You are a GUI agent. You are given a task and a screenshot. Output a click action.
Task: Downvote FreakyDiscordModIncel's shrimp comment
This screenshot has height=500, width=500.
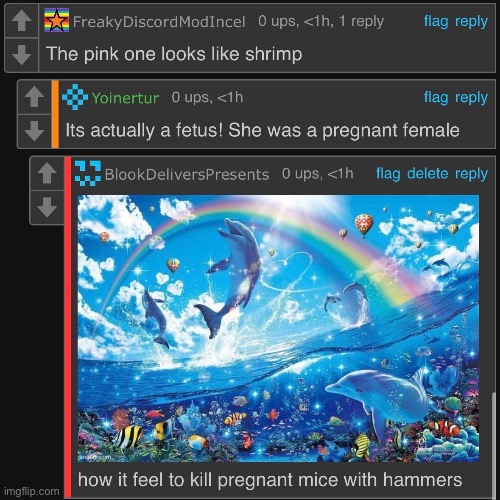tap(22, 55)
